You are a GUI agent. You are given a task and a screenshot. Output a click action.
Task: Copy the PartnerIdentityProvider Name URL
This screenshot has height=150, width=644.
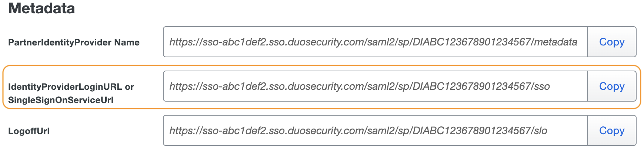click(611, 42)
